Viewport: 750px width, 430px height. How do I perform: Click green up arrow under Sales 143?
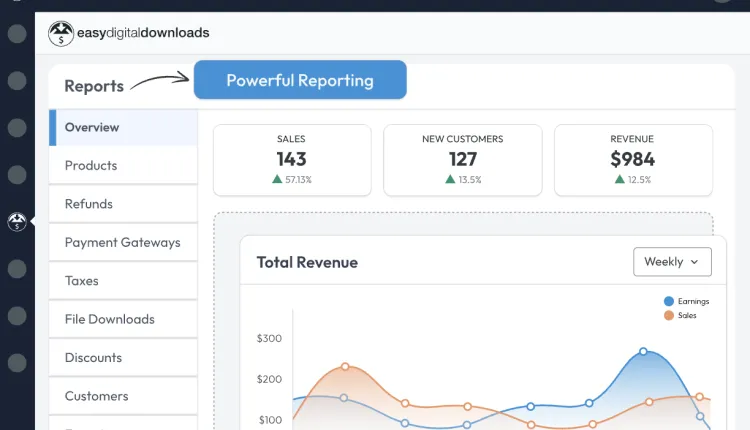click(277, 179)
